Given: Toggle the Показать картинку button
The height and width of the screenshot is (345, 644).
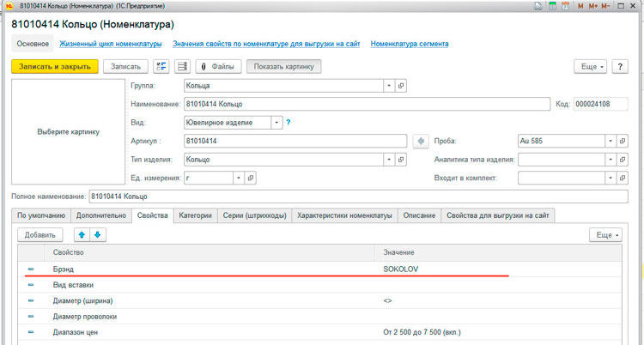Looking at the screenshot, I should [284, 66].
